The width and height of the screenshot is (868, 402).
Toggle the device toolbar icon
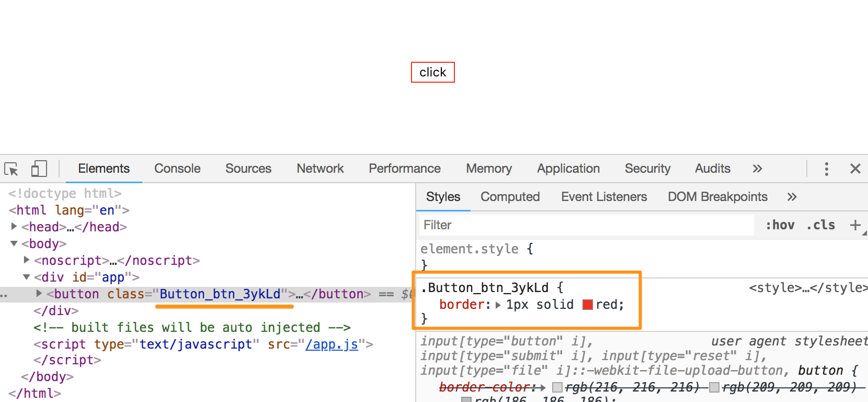click(39, 169)
